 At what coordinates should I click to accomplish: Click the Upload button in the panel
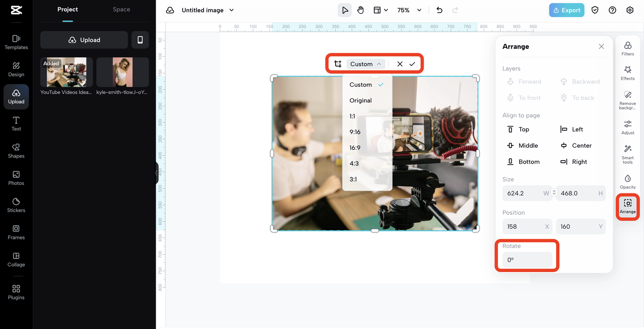coord(84,40)
